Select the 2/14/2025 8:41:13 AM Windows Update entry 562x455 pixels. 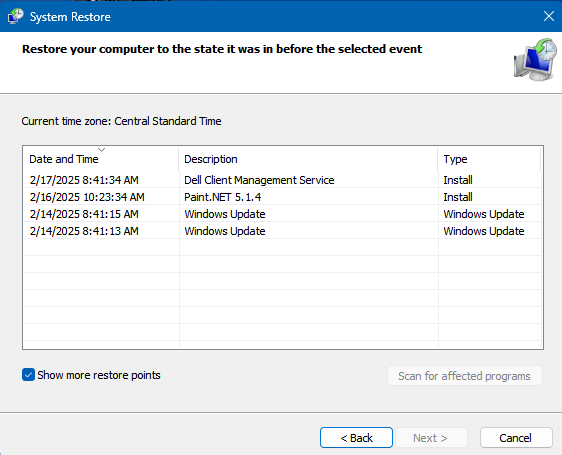[282, 231]
